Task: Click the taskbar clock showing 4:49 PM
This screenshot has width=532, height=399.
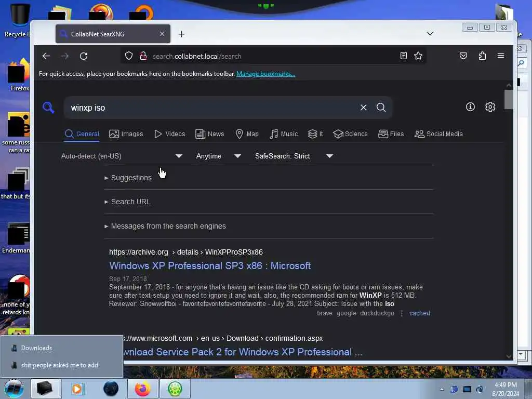Action: [x=506, y=389]
